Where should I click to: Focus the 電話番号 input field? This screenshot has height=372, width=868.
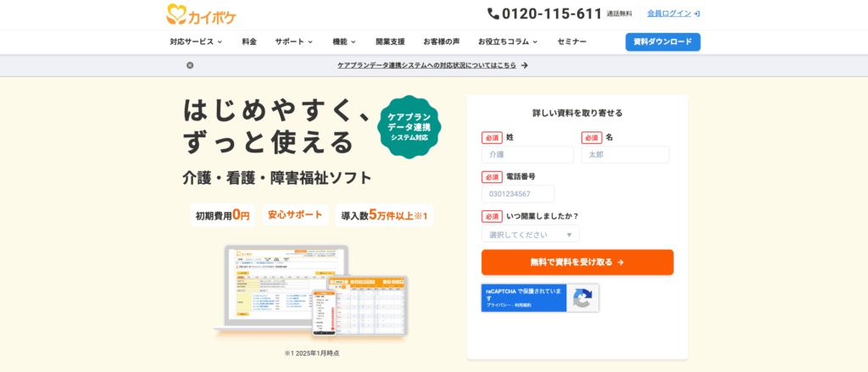pyautogui.click(x=518, y=194)
